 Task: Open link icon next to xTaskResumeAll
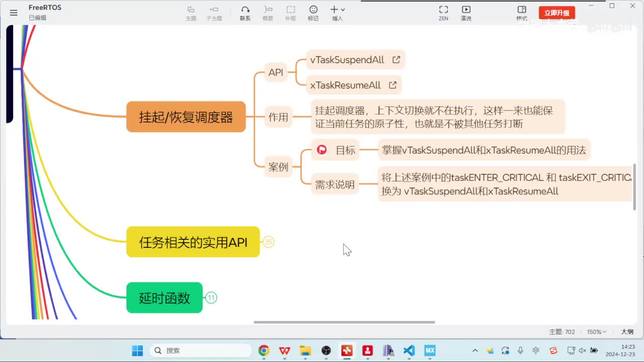(392, 85)
